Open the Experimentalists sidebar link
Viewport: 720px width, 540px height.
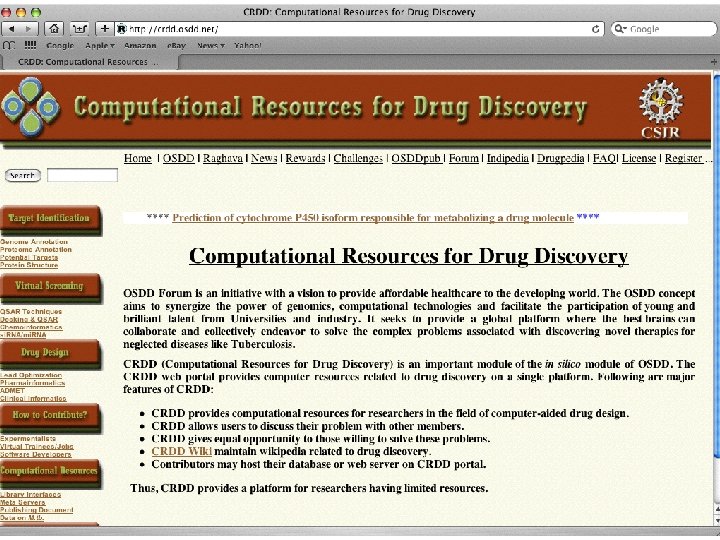[28, 439]
